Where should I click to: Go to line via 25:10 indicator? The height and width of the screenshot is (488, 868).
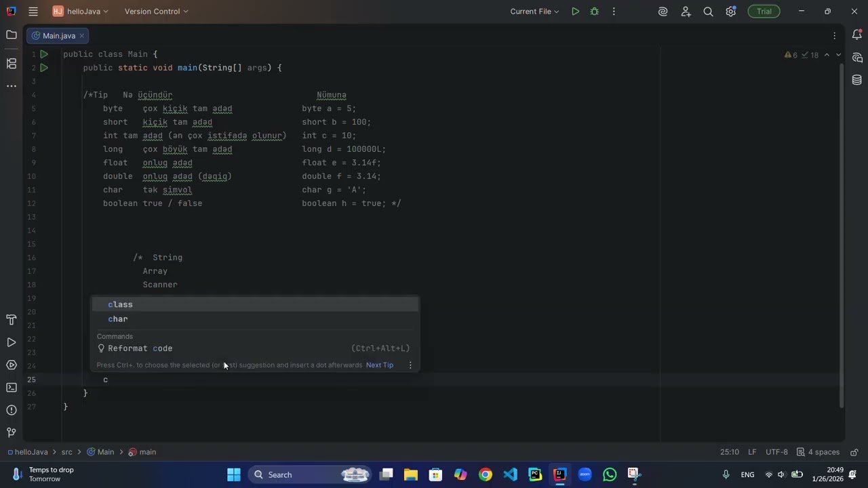coord(730,452)
